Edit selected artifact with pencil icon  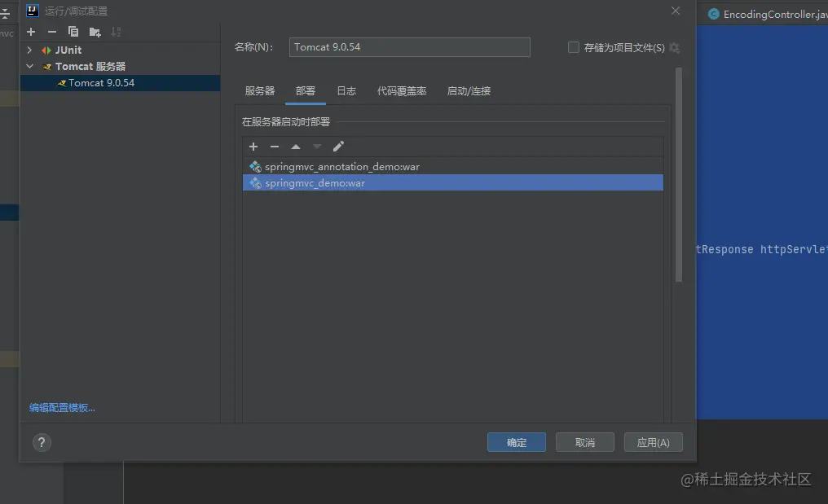pos(338,147)
